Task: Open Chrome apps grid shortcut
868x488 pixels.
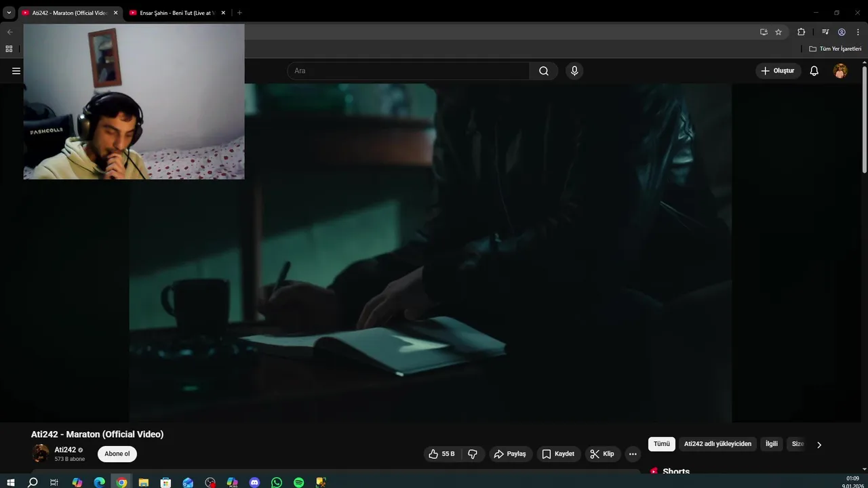Action: pyautogui.click(x=9, y=49)
